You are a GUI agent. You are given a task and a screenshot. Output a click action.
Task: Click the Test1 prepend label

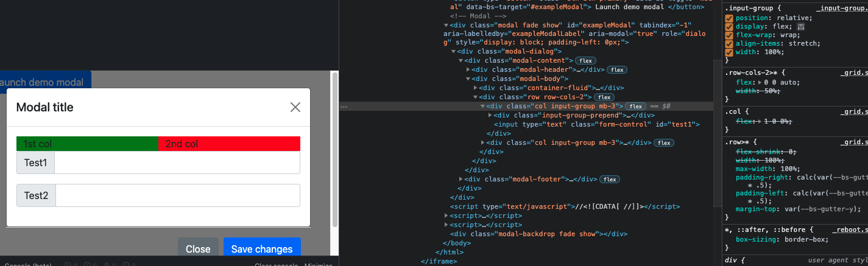tap(35, 163)
